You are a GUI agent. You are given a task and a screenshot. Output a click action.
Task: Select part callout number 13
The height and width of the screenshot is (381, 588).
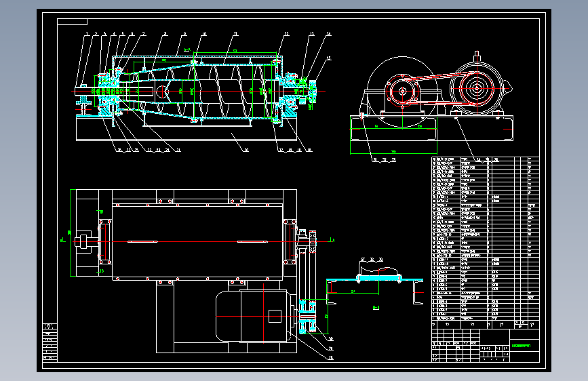click(311, 34)
